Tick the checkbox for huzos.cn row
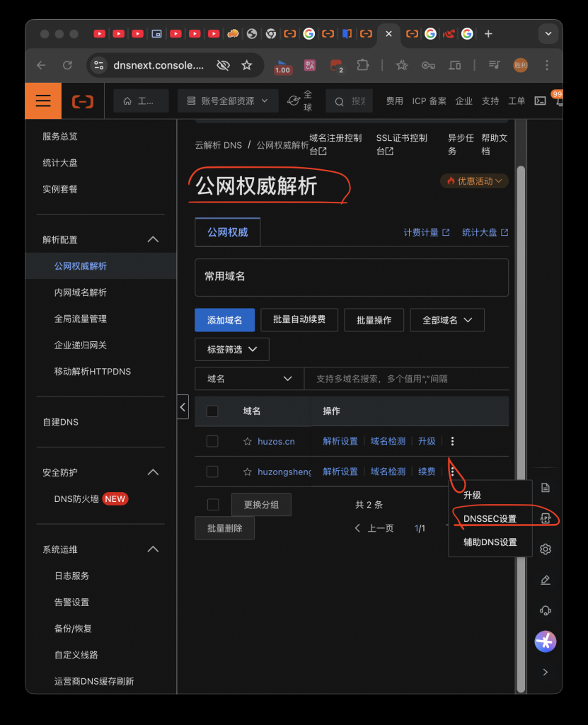The height and width of the screenshot is (725, 588). [212, 441]
